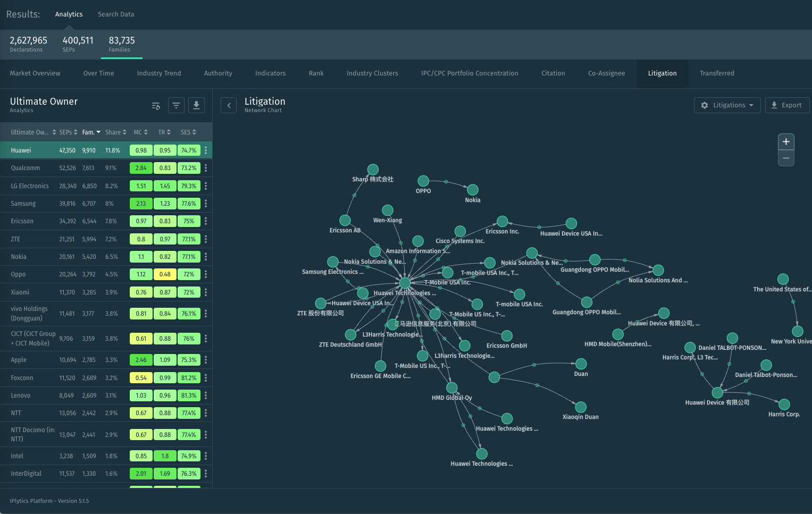Open the three-dot menu for LG Electronics row
The height and width of the screenshot is (514, 812).
[206, 186]
